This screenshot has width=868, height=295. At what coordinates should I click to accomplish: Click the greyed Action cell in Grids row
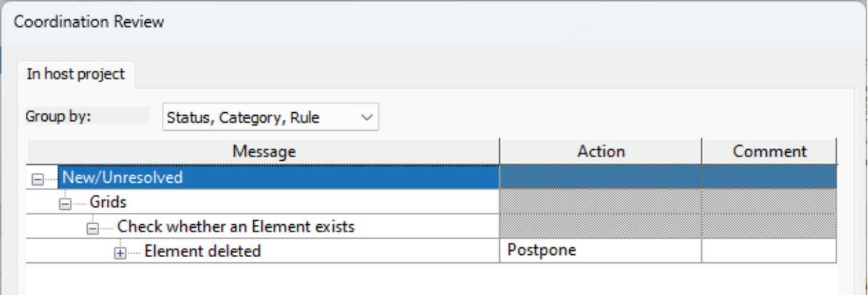601,202
